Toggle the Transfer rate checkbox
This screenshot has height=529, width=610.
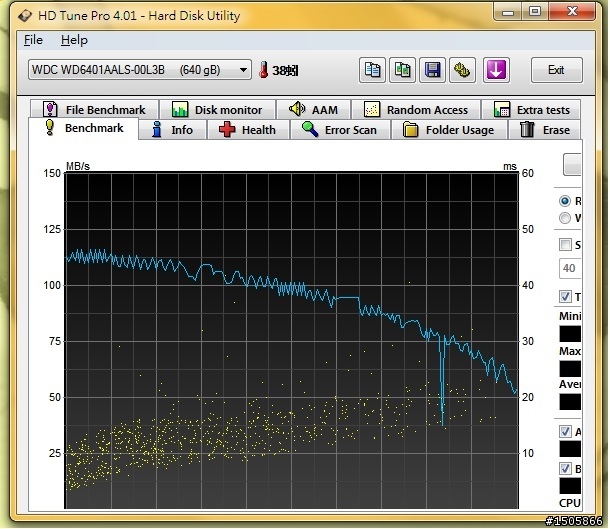coord(565,296)
